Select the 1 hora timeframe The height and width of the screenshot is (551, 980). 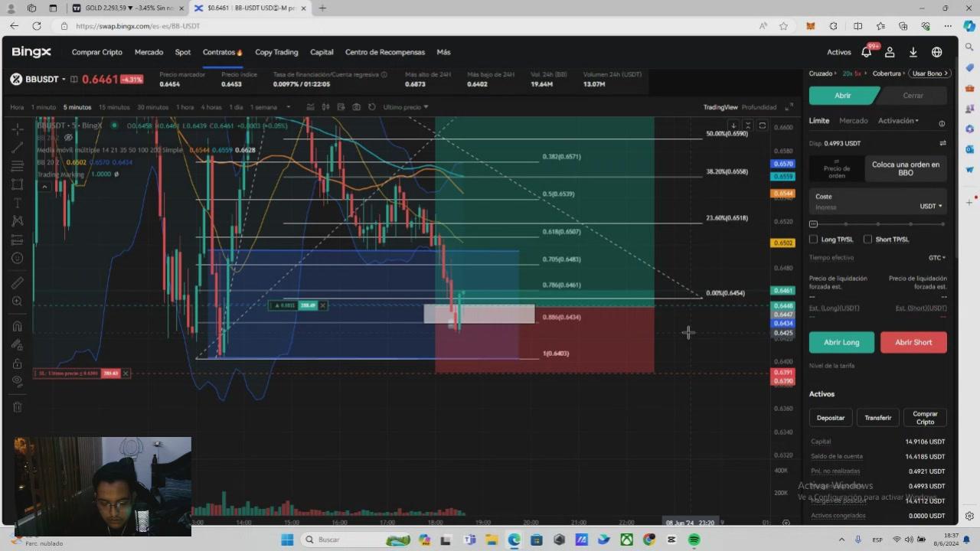[185, 107]
